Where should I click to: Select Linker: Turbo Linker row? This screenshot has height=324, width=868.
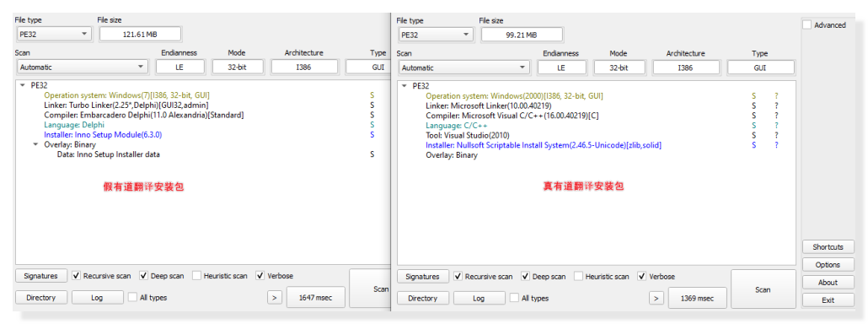click(x=126, y=105)
